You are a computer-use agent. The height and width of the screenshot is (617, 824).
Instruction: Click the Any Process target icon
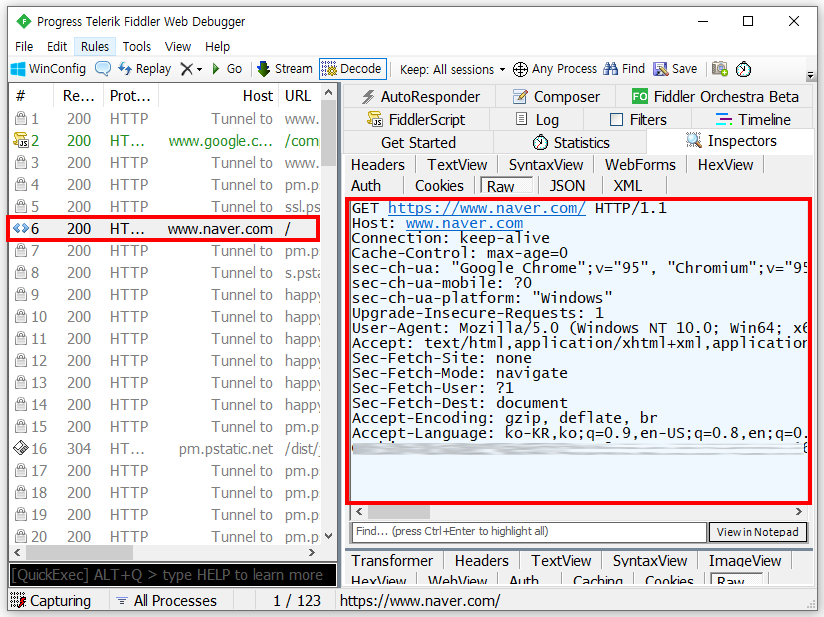pos(520,69)
